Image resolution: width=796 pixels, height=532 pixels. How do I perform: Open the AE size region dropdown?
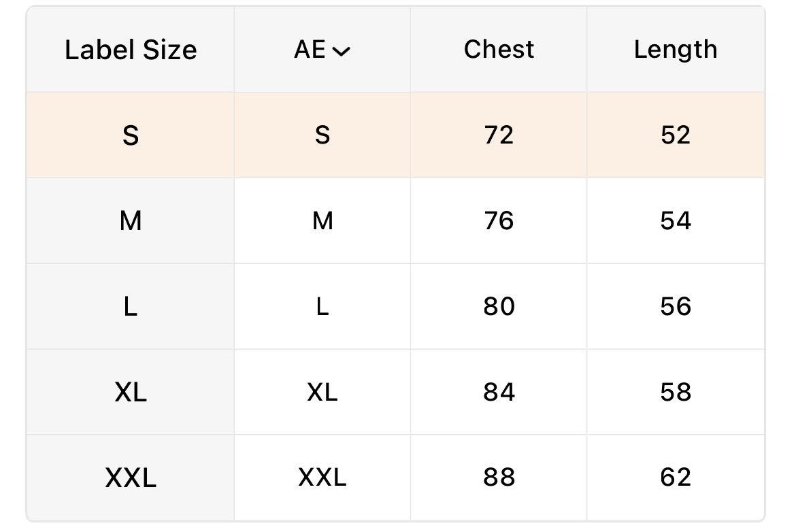coord(322,50)
